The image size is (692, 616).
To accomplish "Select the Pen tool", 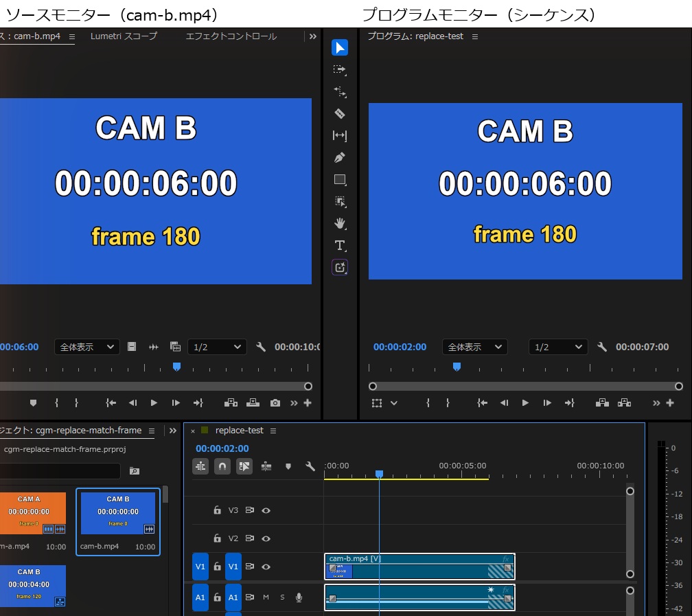I will coord(339,157).
